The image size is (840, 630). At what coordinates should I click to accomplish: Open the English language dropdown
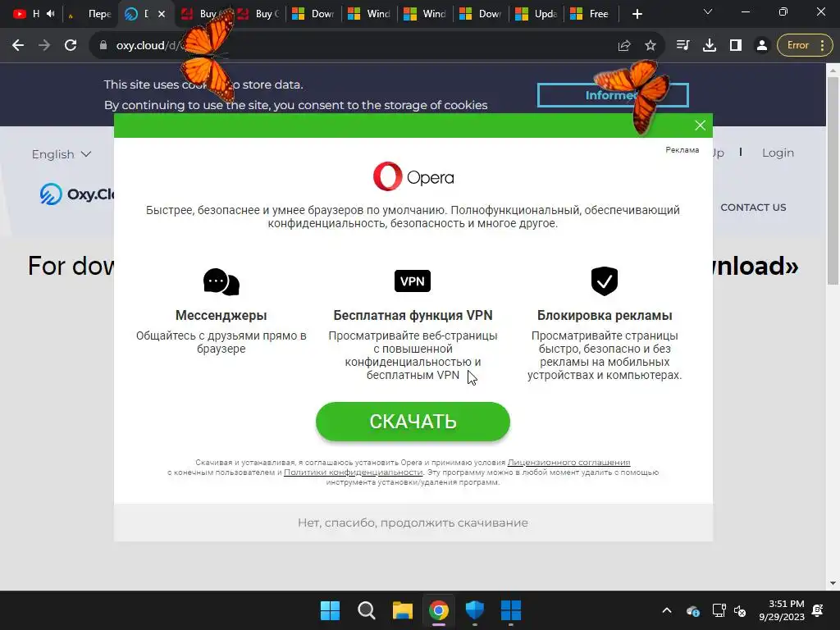(x=61, y=154)
